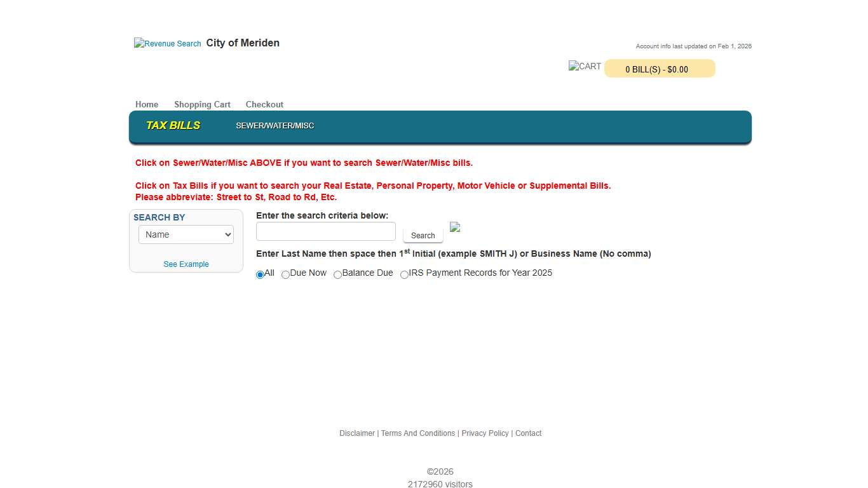Click the Revenue Search logo
Viewport: 868px width, 488px height.
pyautogui.click(x=167, y=43)
